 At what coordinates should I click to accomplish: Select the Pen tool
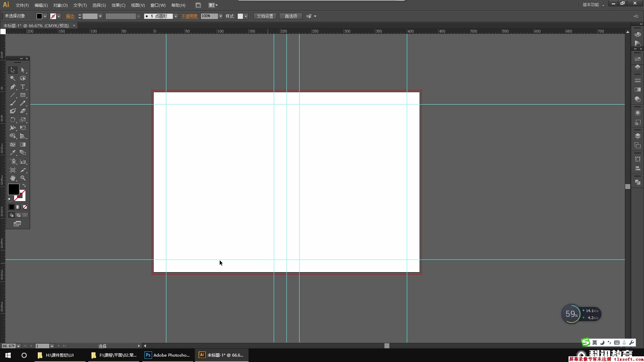point(13,86)
